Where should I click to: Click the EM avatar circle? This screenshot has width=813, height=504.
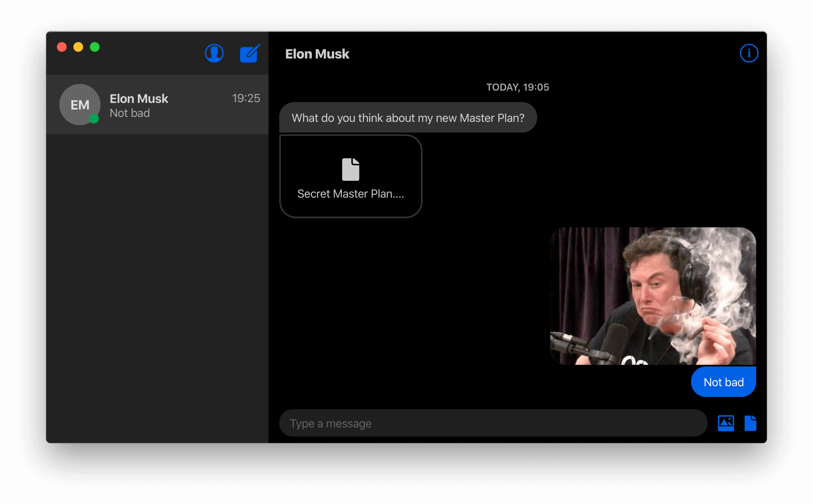(80, 105)
